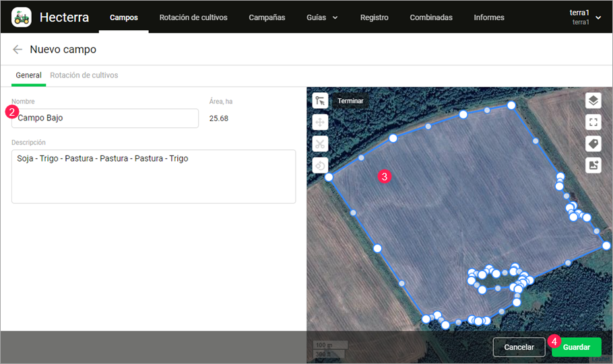Toggle fullscreen map view
613x364 pixels.
(593, 122)
